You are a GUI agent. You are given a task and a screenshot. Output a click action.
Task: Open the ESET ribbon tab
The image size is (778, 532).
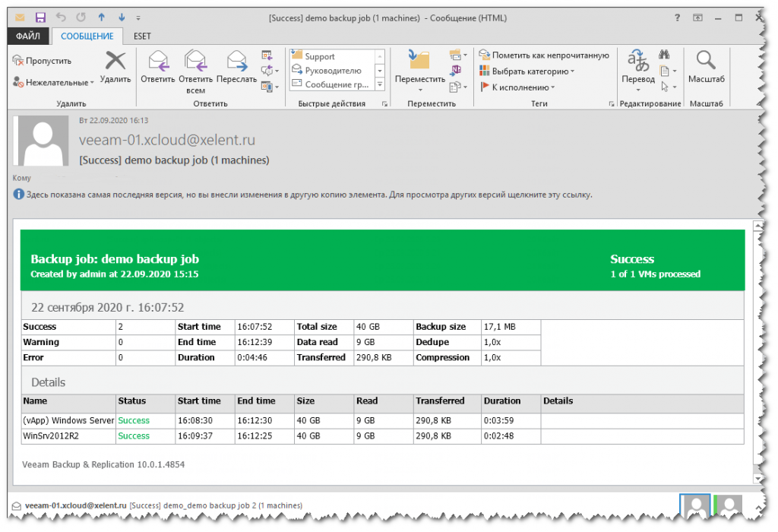pyautogui.click(x=142, y=36)
